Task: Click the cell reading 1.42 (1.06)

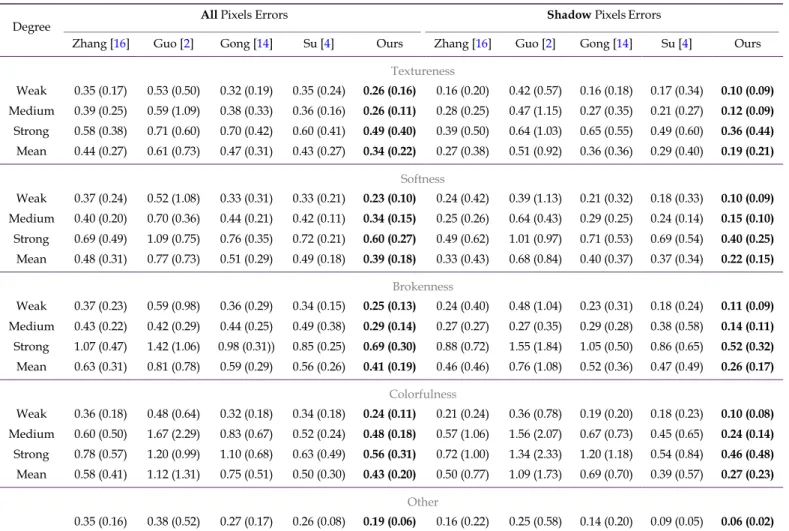Action: (173, 346)
